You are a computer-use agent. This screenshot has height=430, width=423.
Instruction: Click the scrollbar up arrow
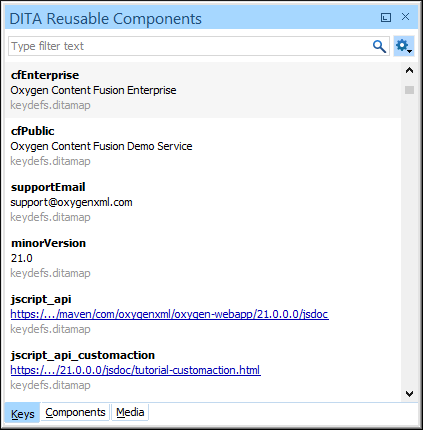(x=409, y=70)
